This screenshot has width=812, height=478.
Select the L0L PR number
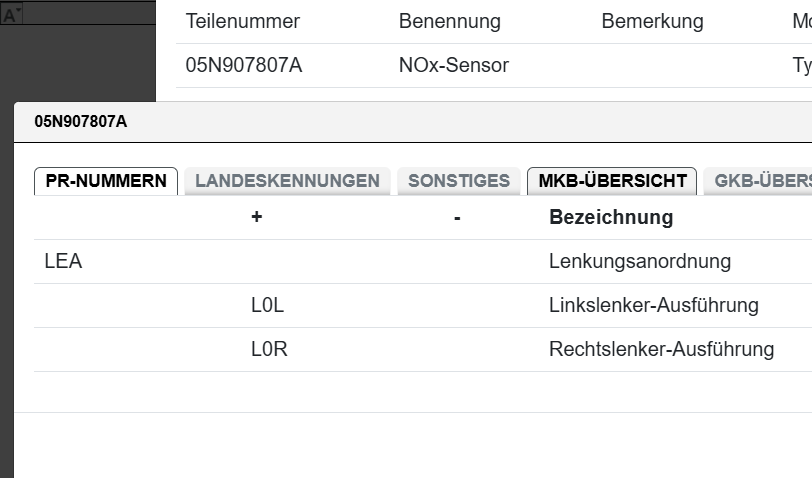268,306
